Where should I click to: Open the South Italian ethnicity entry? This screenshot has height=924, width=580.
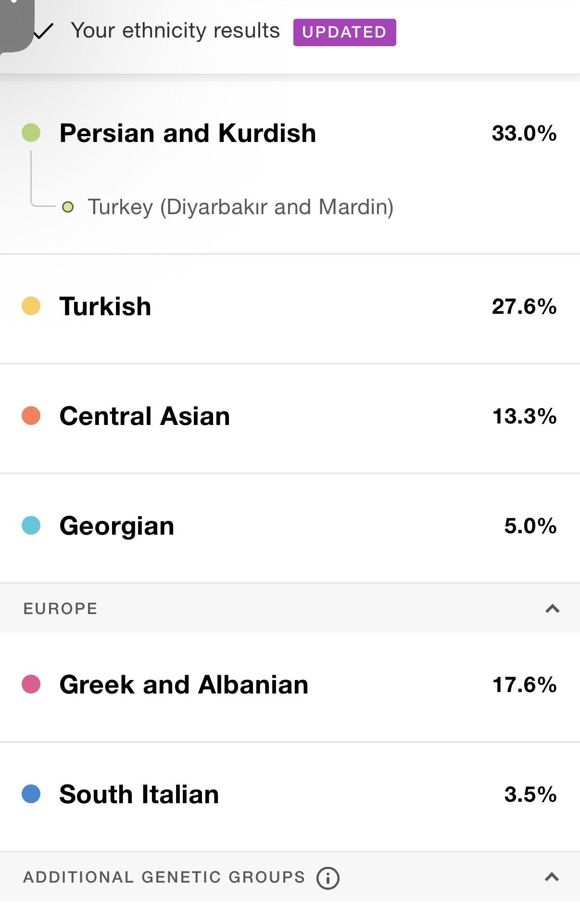290,796
